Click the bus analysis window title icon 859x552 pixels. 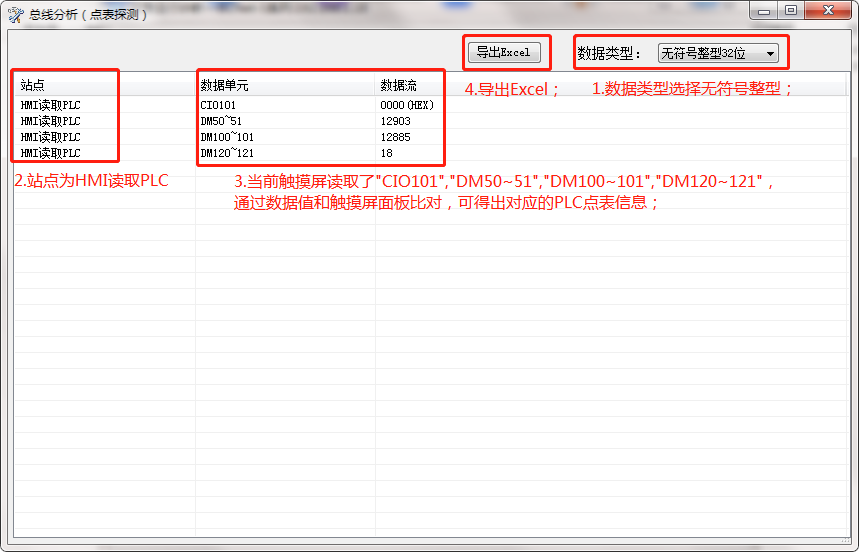coord(15,14)
